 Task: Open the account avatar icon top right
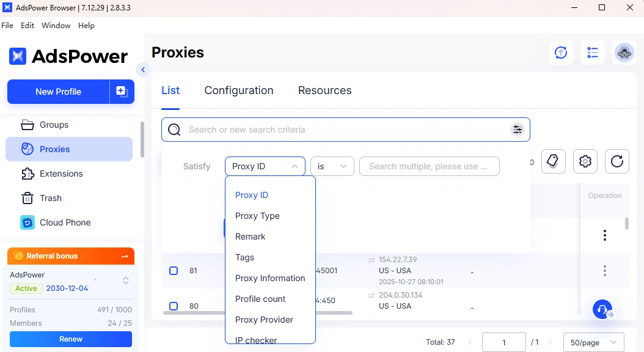click(x=624, y=53)
